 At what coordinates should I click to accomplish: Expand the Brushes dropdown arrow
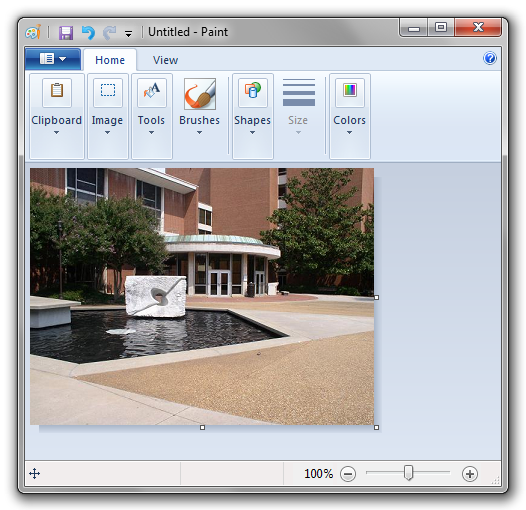[199, 133]
